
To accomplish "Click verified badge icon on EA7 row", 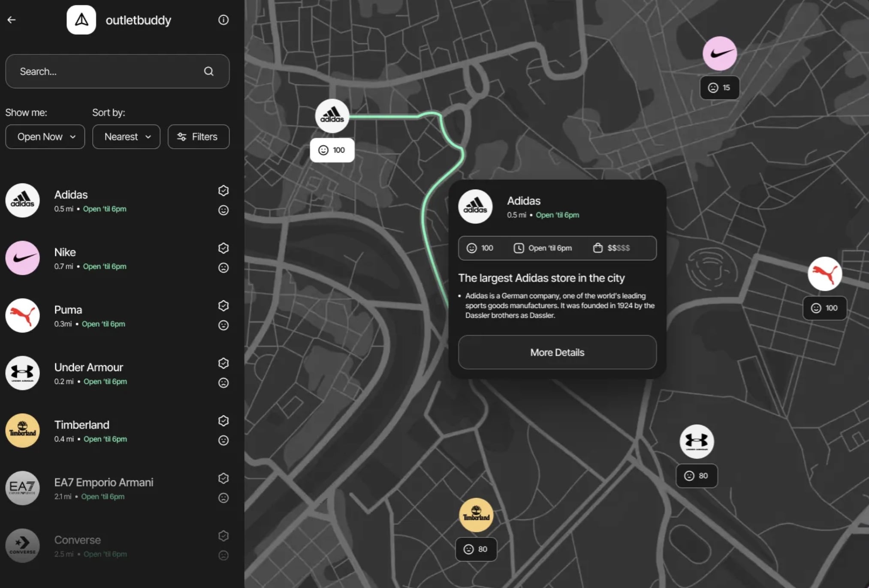I will pos(223,478).
